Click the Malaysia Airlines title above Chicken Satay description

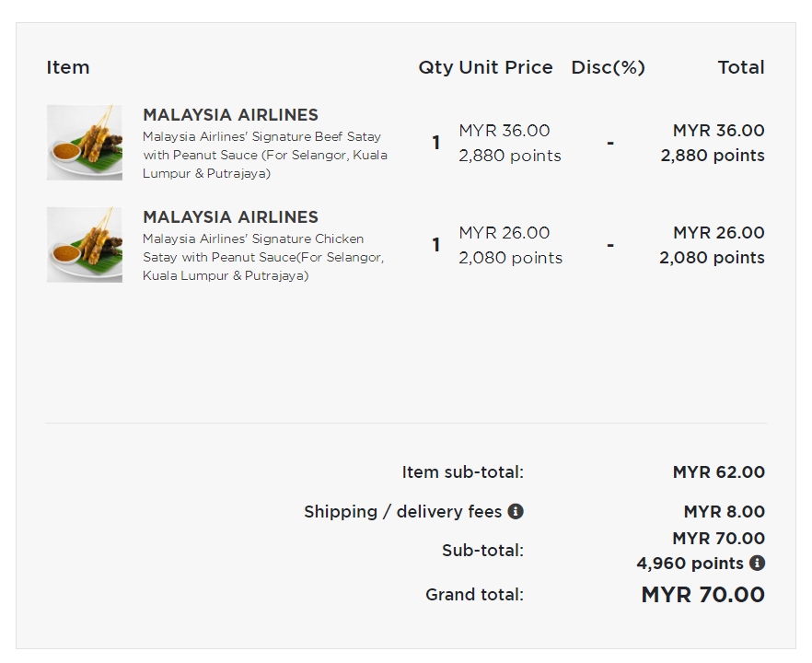[230, 217]
